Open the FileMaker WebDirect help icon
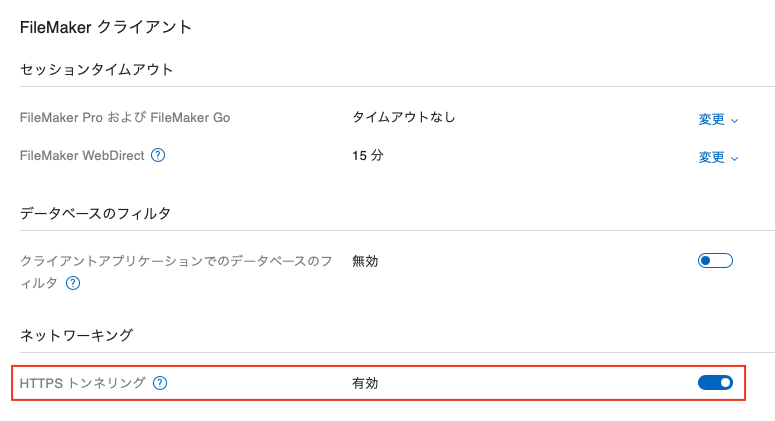Image resolution: width=775 pixels, height=421 pixels. 158,156
